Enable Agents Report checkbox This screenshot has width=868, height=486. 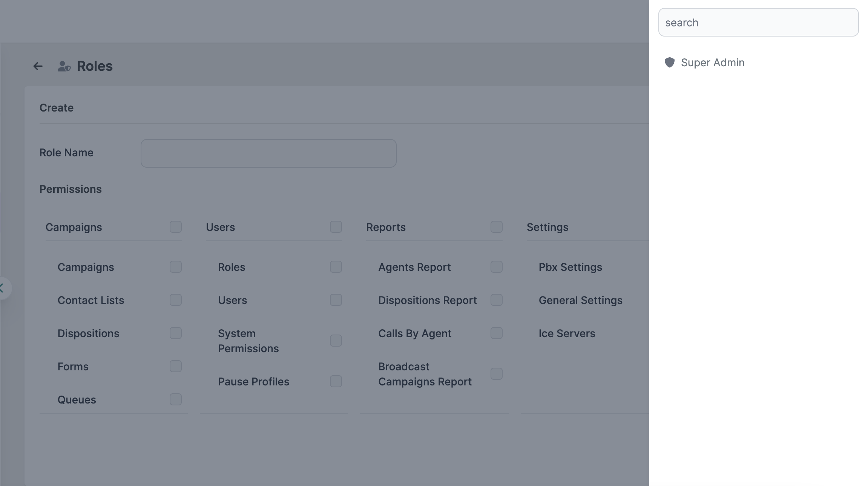click(x=497, y=267)
